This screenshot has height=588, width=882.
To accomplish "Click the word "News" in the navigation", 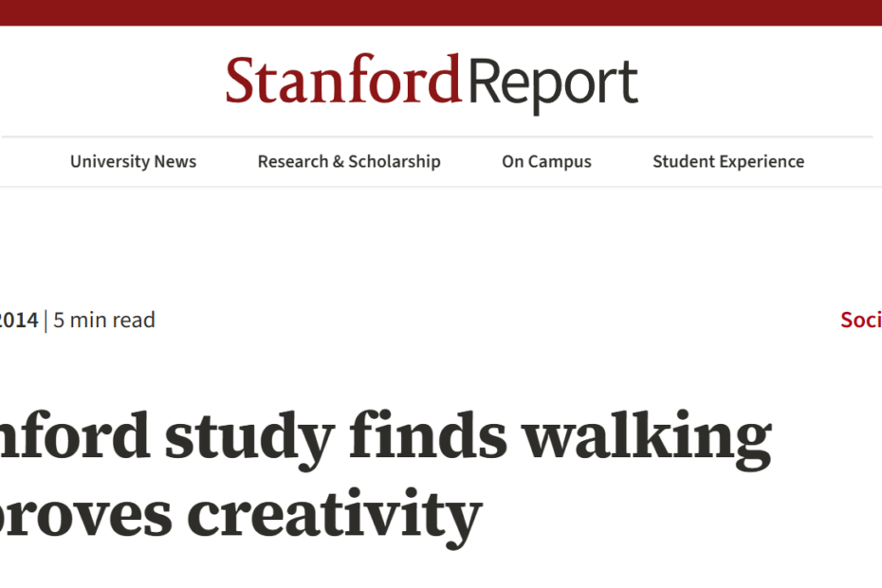I will pos(175,162).
